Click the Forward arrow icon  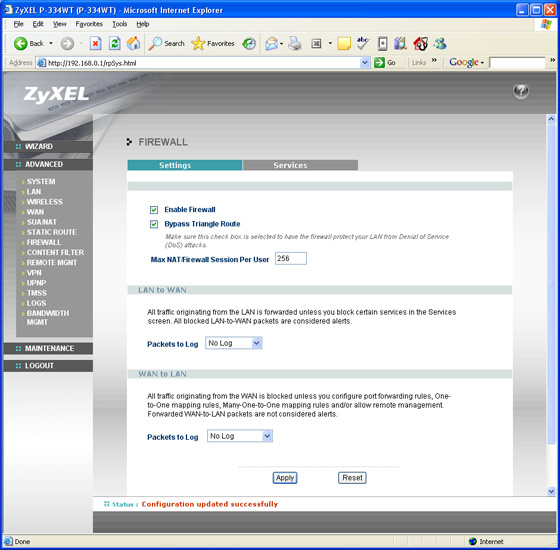[67, 44]
